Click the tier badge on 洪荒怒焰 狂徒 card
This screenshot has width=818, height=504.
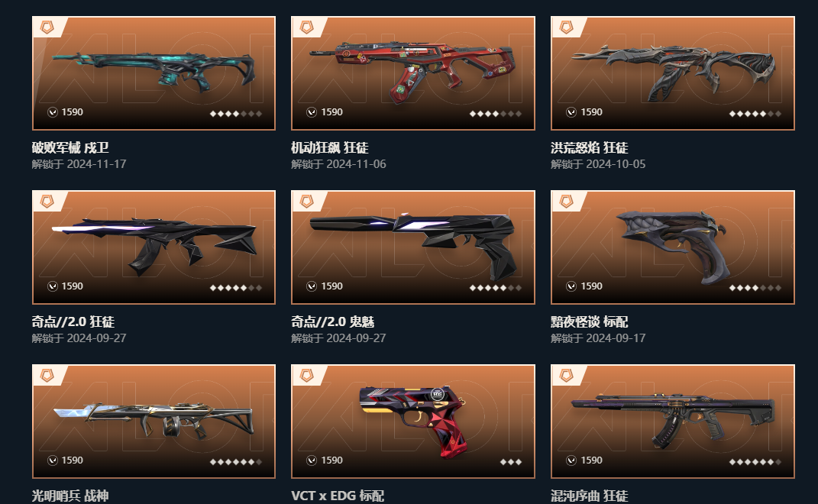point(567,27)
